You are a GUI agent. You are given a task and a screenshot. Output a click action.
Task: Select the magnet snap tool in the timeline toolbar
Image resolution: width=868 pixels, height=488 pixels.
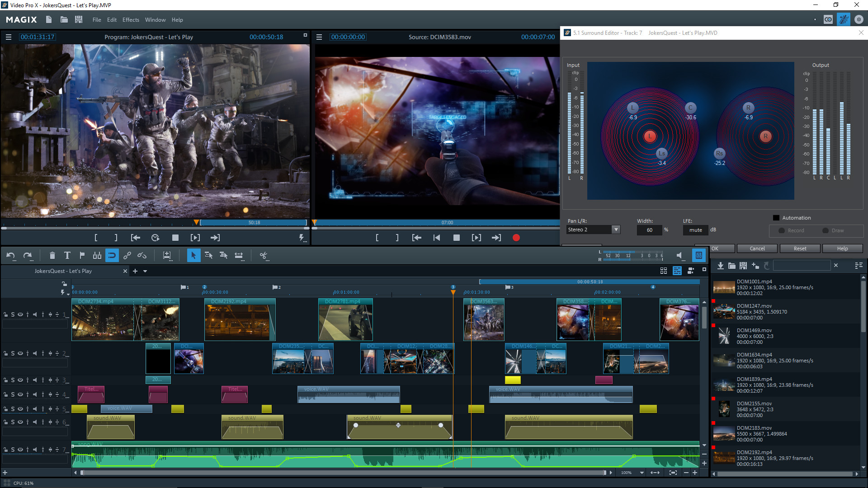point(112,255)
